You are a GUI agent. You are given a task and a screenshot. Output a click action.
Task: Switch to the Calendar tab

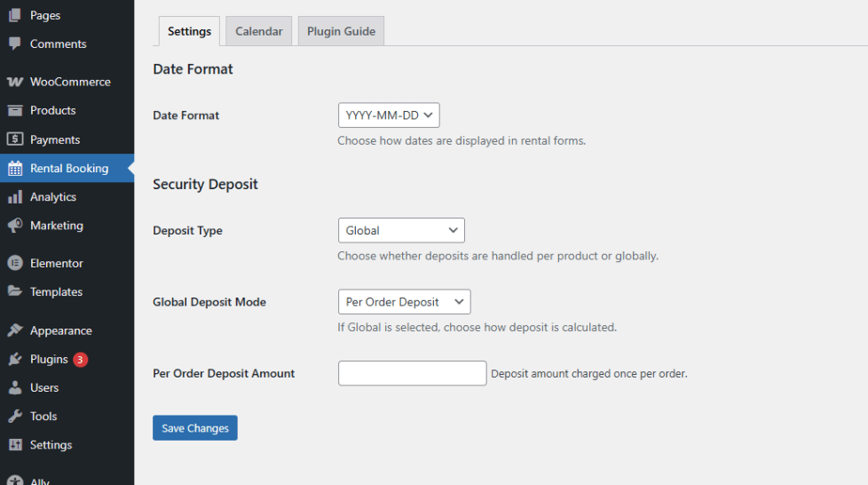pyautogui.click(x=258, y=31)
